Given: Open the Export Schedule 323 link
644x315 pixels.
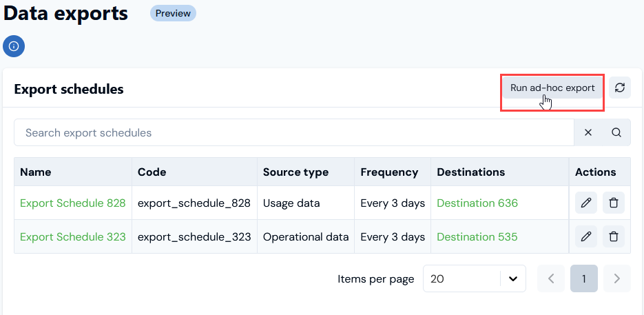Looking at the screenshot, I should click(73, 236).
